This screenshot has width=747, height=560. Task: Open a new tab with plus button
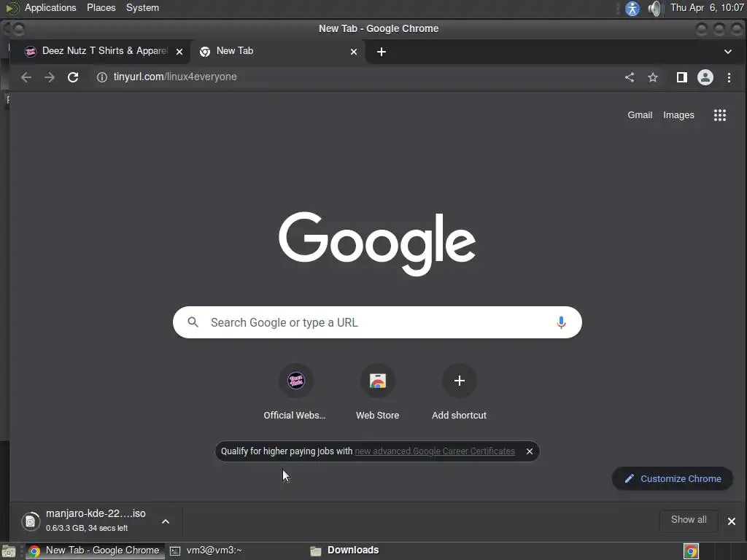[382, 52]
